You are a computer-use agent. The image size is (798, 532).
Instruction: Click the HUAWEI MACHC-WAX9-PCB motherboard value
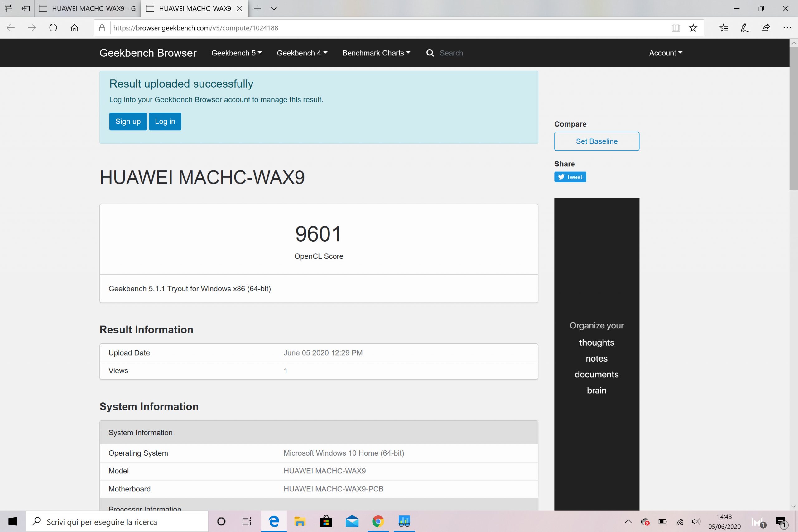point(333,489)
